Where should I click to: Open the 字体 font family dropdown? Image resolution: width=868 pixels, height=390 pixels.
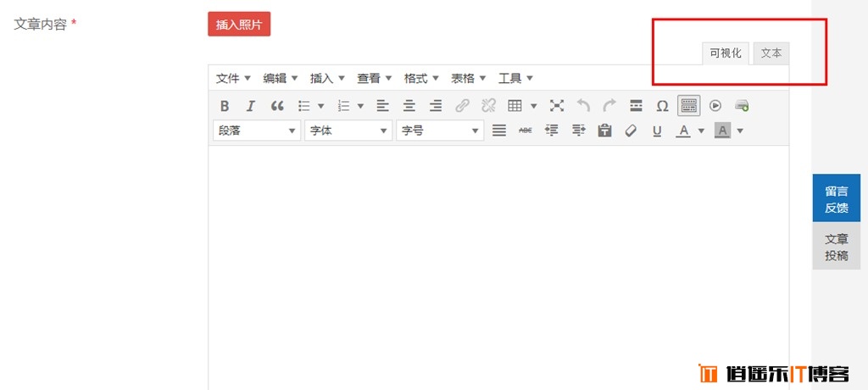coord(348,131)
